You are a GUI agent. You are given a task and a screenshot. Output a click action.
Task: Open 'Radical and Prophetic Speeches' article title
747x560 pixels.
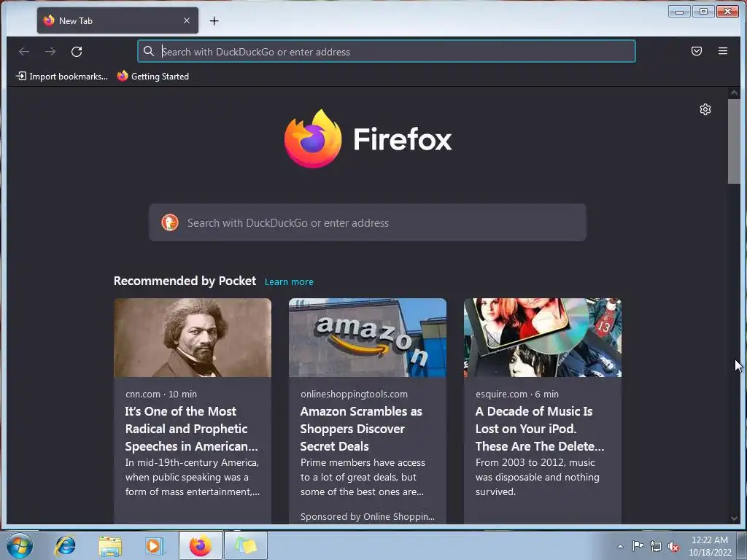click(x=192, y=429)
